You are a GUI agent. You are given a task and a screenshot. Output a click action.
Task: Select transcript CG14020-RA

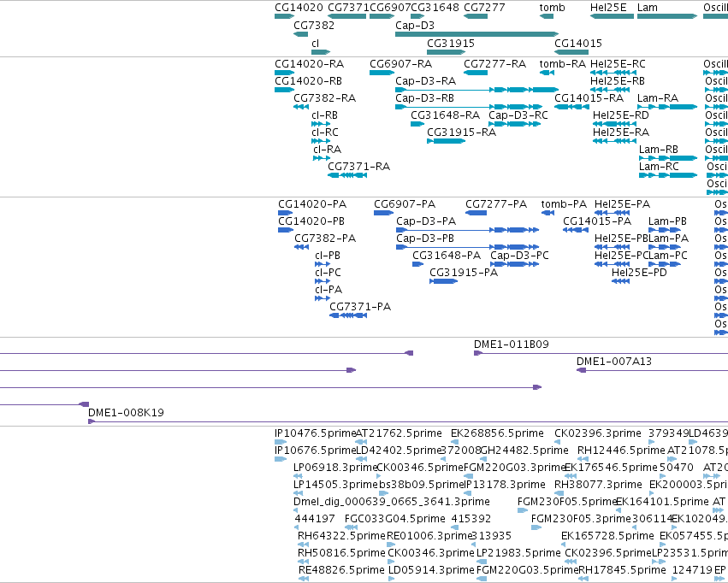tap(309, 64)
